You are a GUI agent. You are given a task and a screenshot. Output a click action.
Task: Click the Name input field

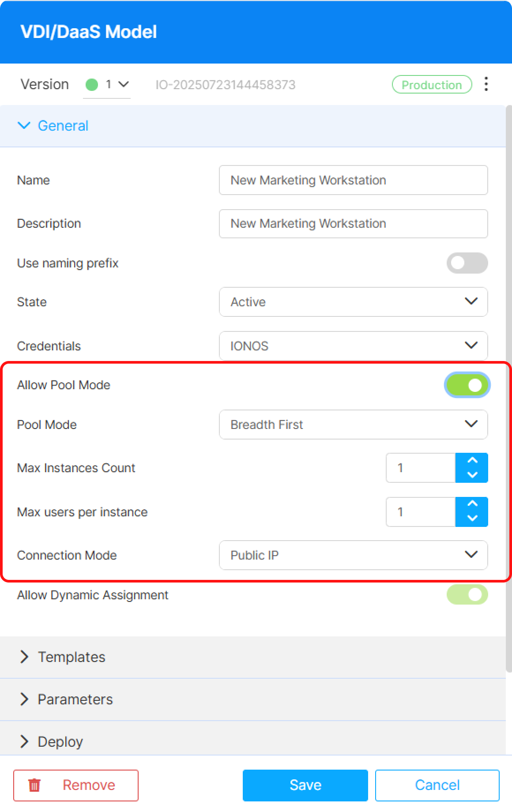coord(353,180)
